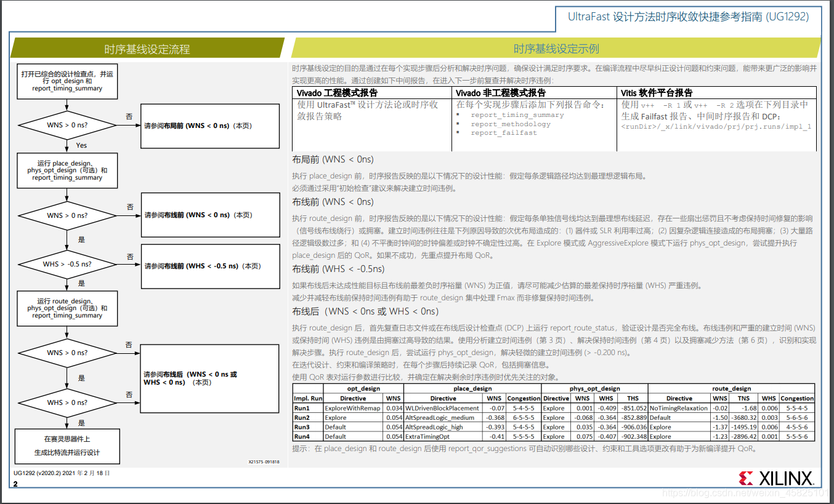Click the Run4 row label
This screenshot has height=504, width=834.
click(x=308, y=436)
